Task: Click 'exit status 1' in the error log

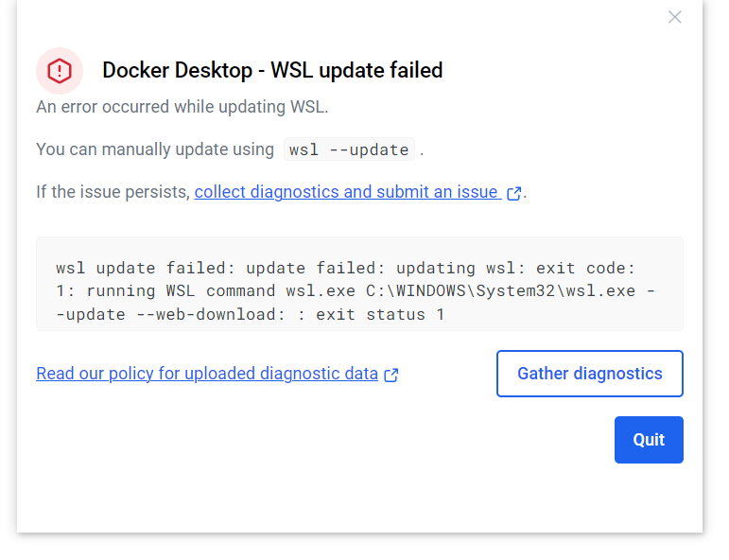Action: [x=380, y=315]
